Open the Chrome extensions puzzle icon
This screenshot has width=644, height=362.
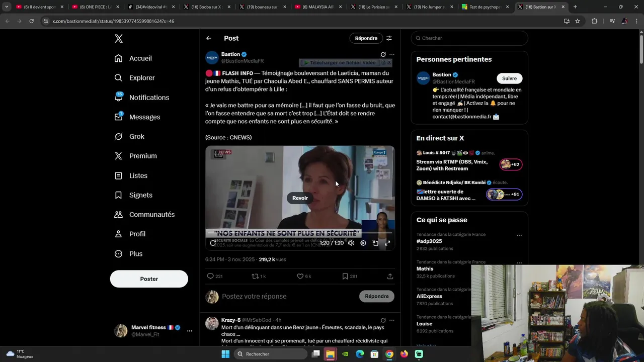(595, 21)
